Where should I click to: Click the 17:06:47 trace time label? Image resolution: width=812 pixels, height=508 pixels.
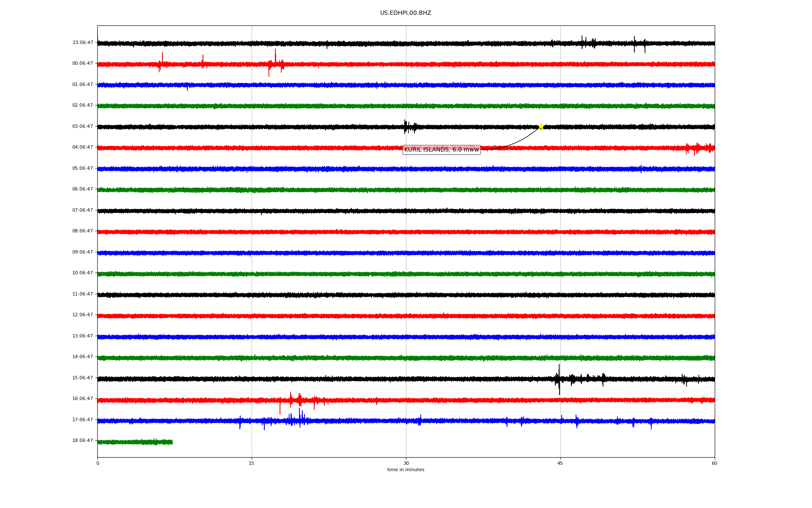point(82,420)
